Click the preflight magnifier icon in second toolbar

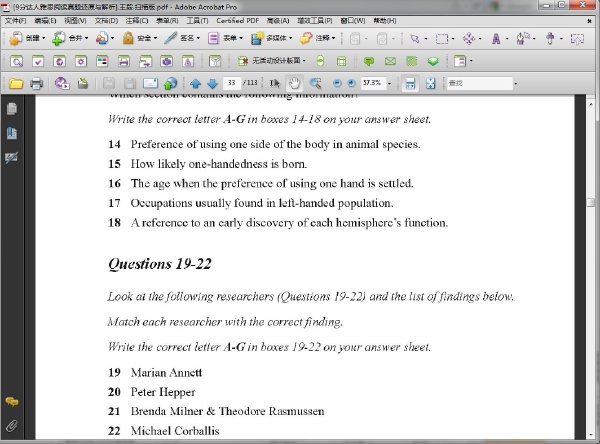(16, 61)
